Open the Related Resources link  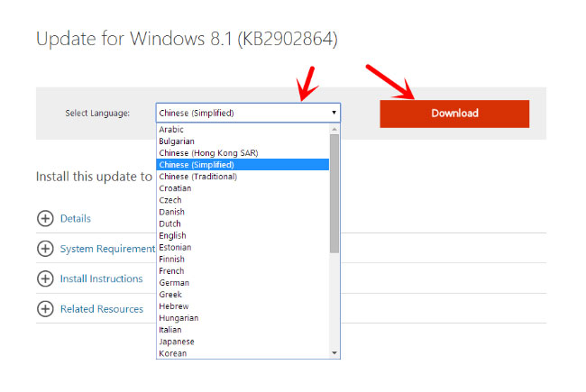pyautogui.click(x=102, y=309)
